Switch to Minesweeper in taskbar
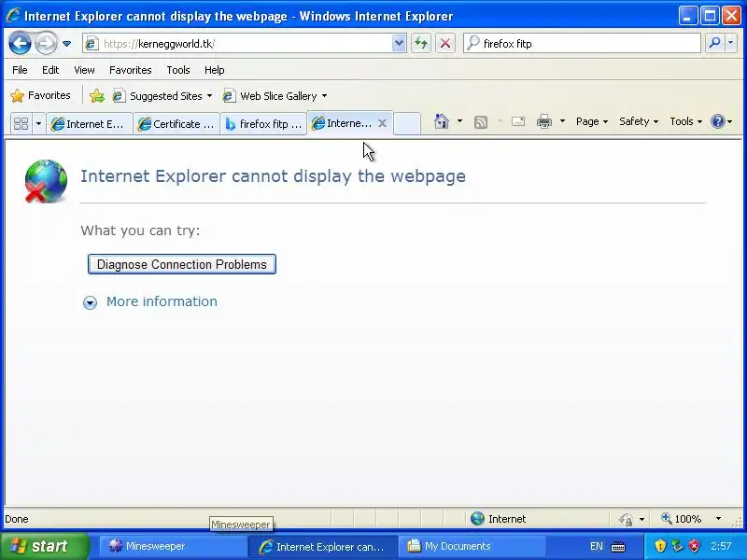 tap(173, 546)
